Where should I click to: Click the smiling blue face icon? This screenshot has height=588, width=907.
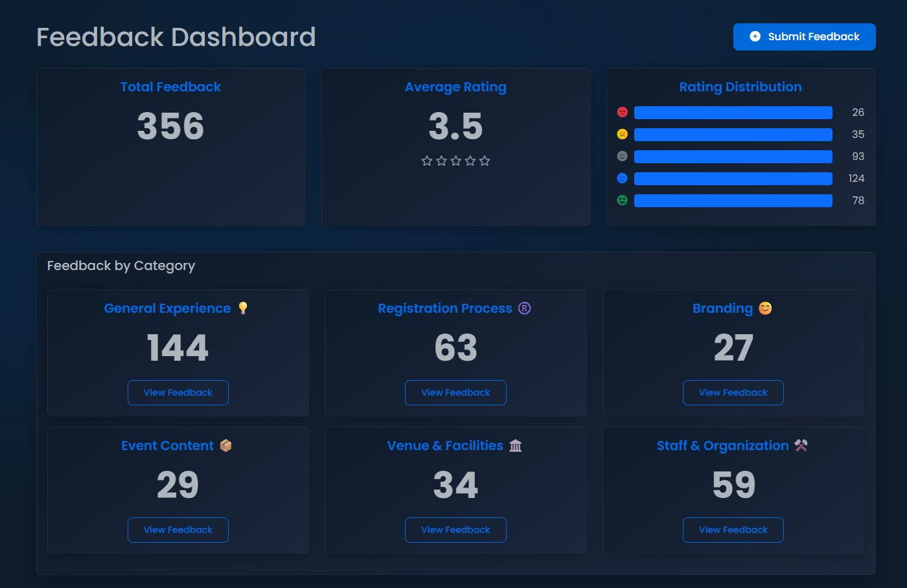(x=622, y=179)
